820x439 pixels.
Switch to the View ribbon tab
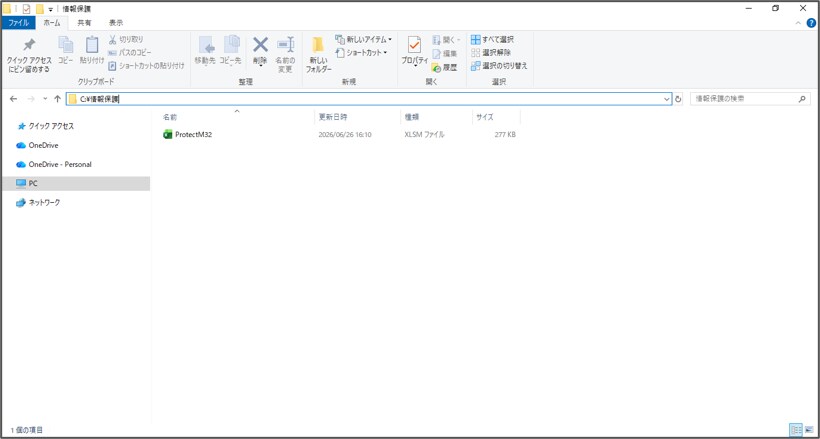pyautogui.click(x=116, y=22)
